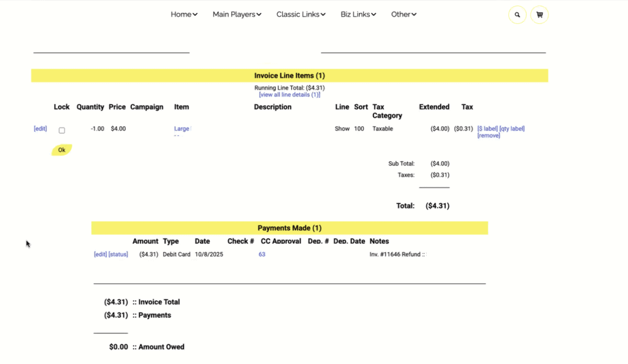
Task: Expand the Classic Links menu
Action: (301, 14)
